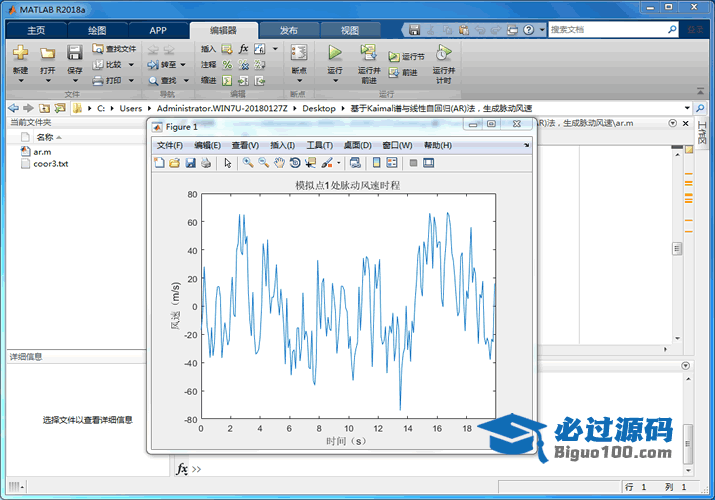The height and width of the screenshot is (500, 715).
Task: Click the editor vertical scrollbar thumb
Action: (678, 248)
